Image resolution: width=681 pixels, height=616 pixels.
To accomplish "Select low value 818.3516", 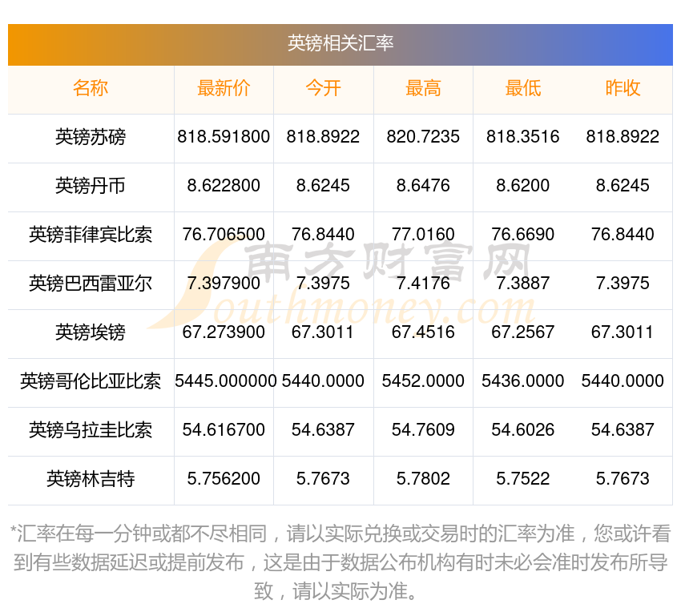I will 523,137.
